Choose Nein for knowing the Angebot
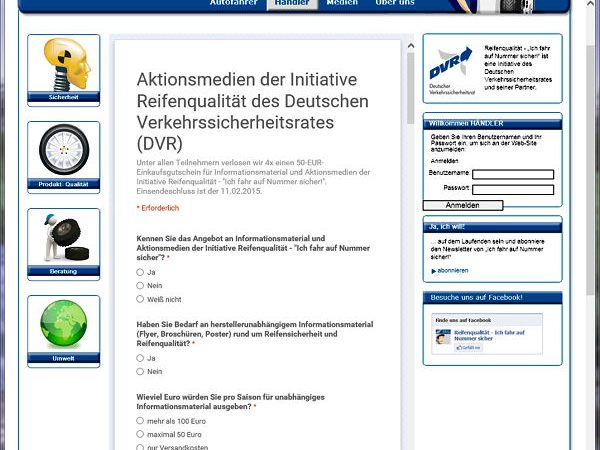 [140, 285]
